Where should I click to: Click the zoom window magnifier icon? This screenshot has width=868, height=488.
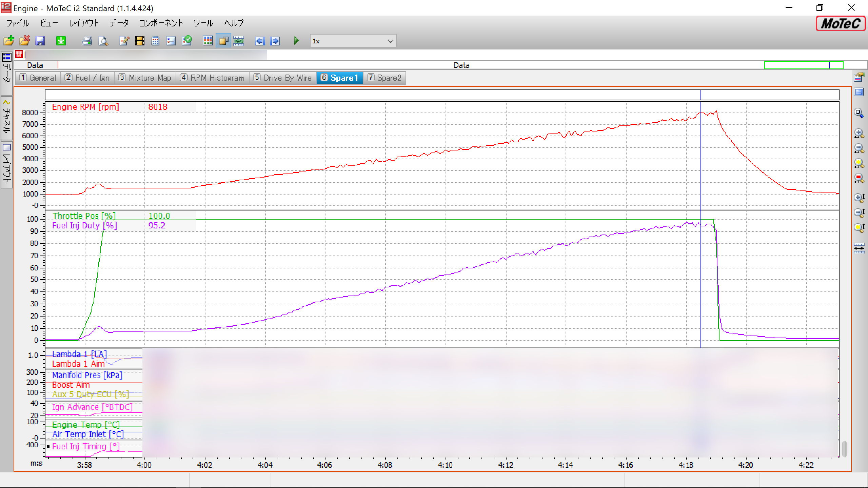click(x=859, y=113)
